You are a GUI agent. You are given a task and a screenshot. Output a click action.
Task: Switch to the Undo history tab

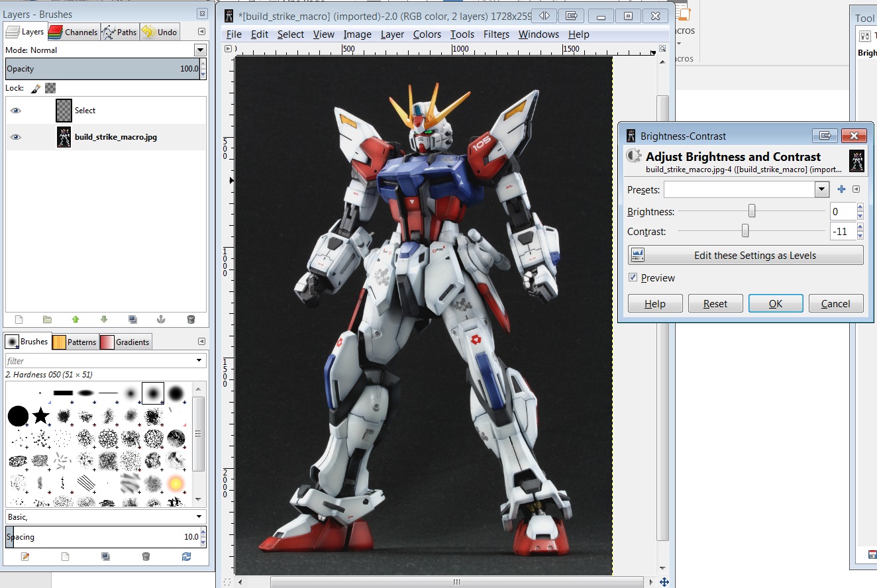click(160, 32)
